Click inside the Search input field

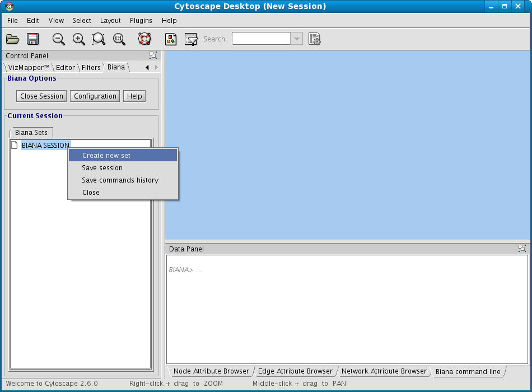pyautogui.click(x=261, y=39)
